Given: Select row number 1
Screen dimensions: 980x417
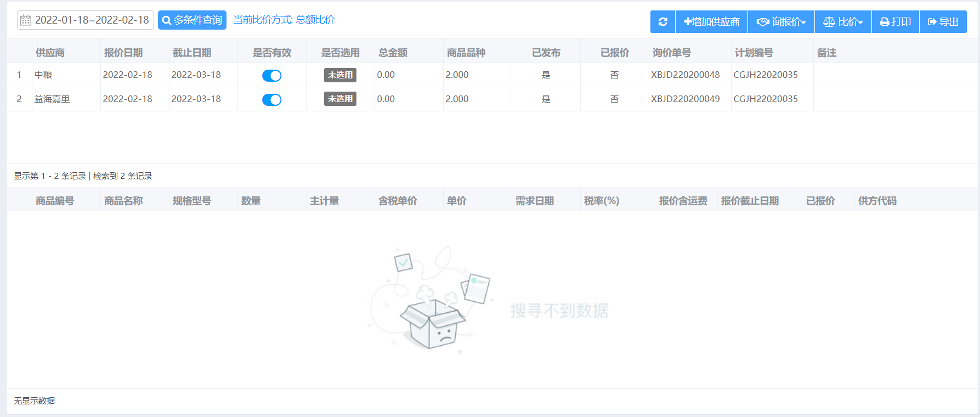Looking at the screenshot, I should click(19, 75).
